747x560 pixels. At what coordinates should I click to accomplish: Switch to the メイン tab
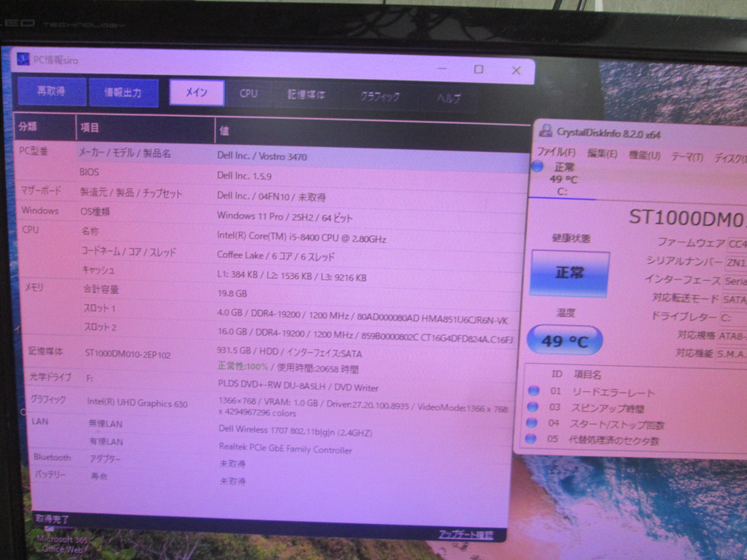197,92
